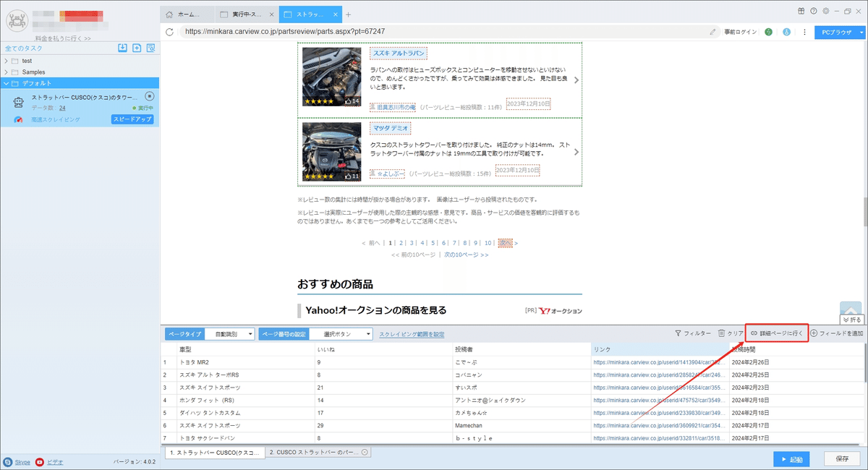This screenshot has width=868, height=470.
Task: Click the スクレイピング範囲を設定 link
Action: [x=412, y=334]
